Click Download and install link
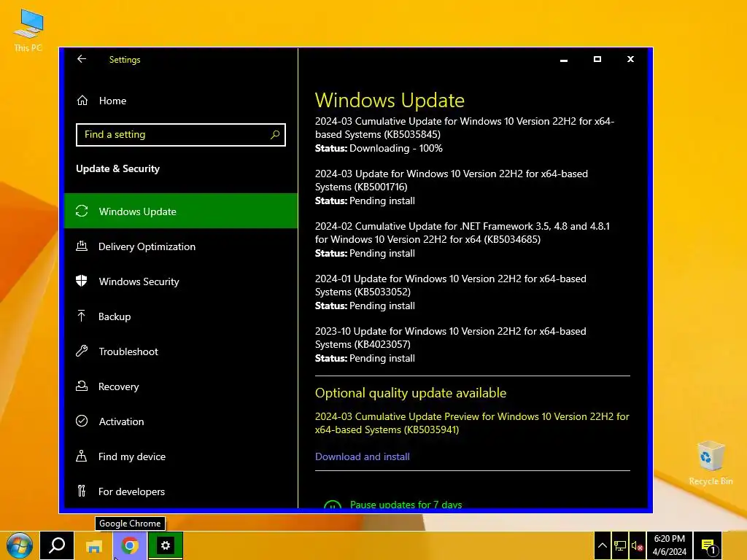This screenshot has height=560, width=747. pyautogui.click(x=362, y=456)
